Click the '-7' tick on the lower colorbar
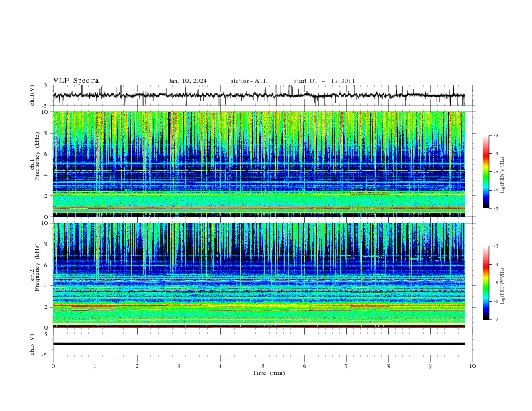532x411 pixels. coord(495,320)
